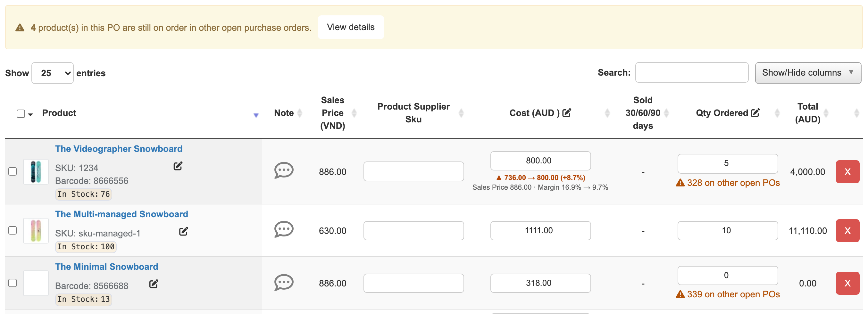Click the Search input field
The image size is (868, 314).
(x=692, y=72)
